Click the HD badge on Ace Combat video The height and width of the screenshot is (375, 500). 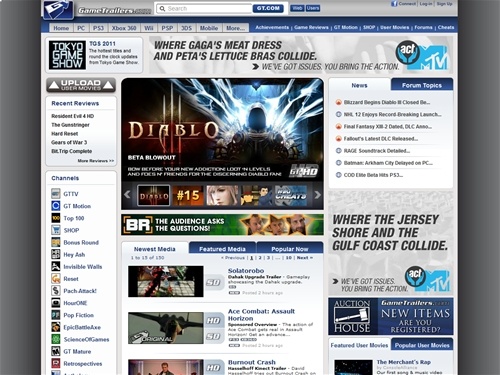213,321
